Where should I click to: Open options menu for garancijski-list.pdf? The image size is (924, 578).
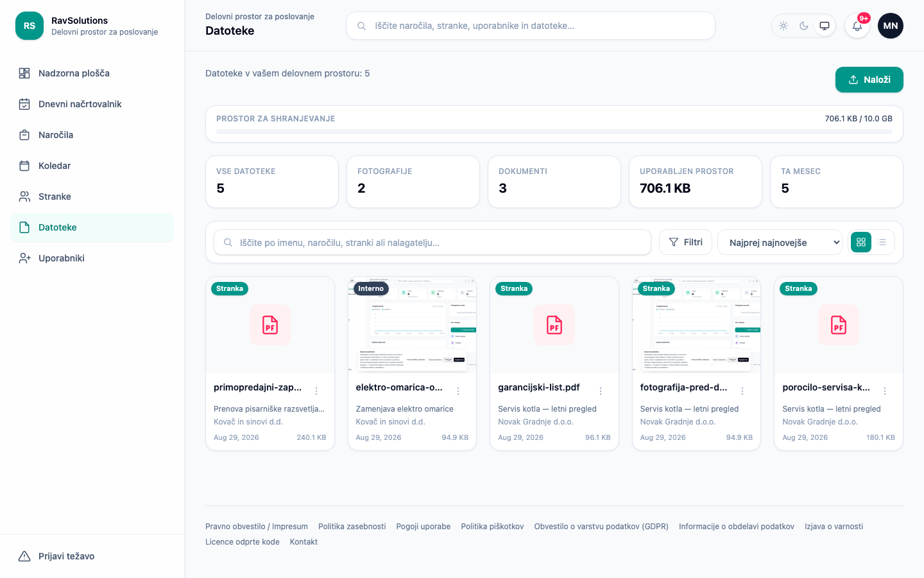point(601,391)
